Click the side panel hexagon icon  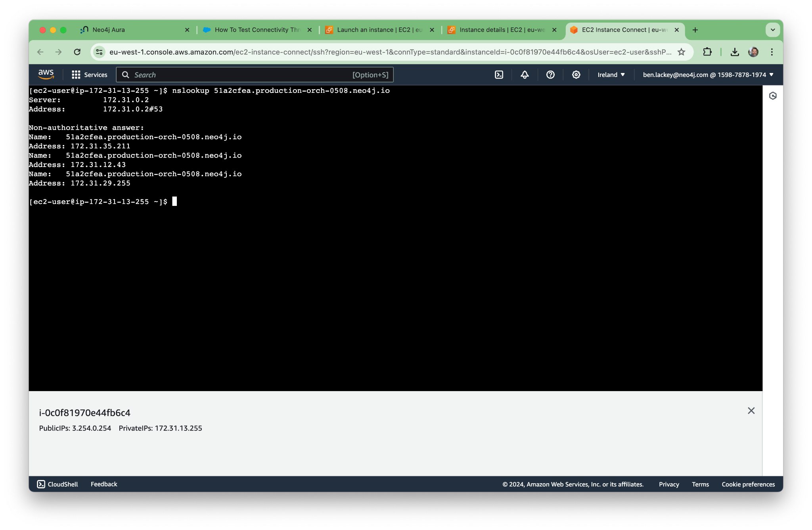pyautogui.click(x=773, y=96)
